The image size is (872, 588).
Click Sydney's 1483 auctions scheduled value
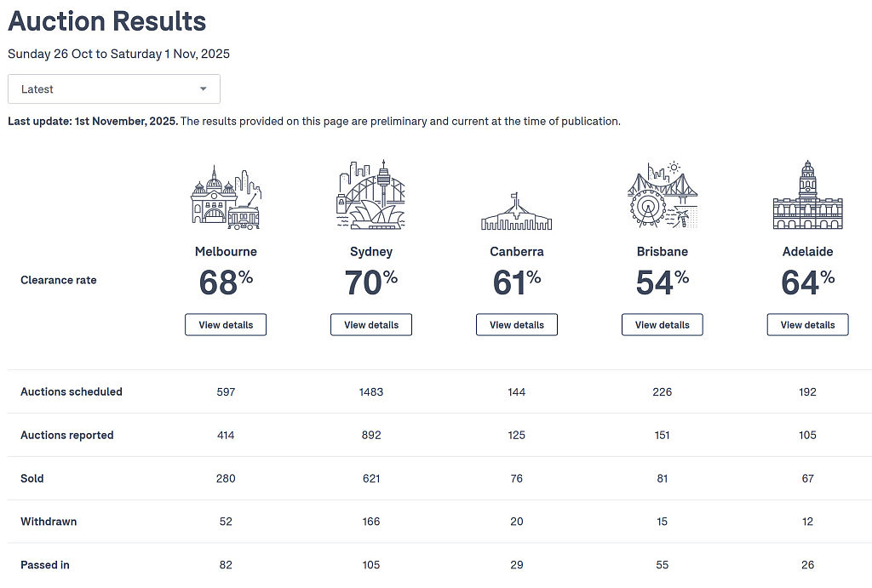pyautogui.click(x=371, y=391)
